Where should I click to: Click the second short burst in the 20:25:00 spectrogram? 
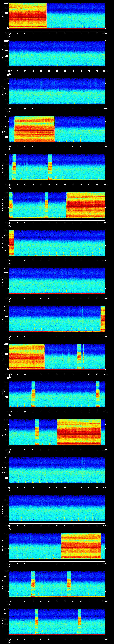(50, 167)
